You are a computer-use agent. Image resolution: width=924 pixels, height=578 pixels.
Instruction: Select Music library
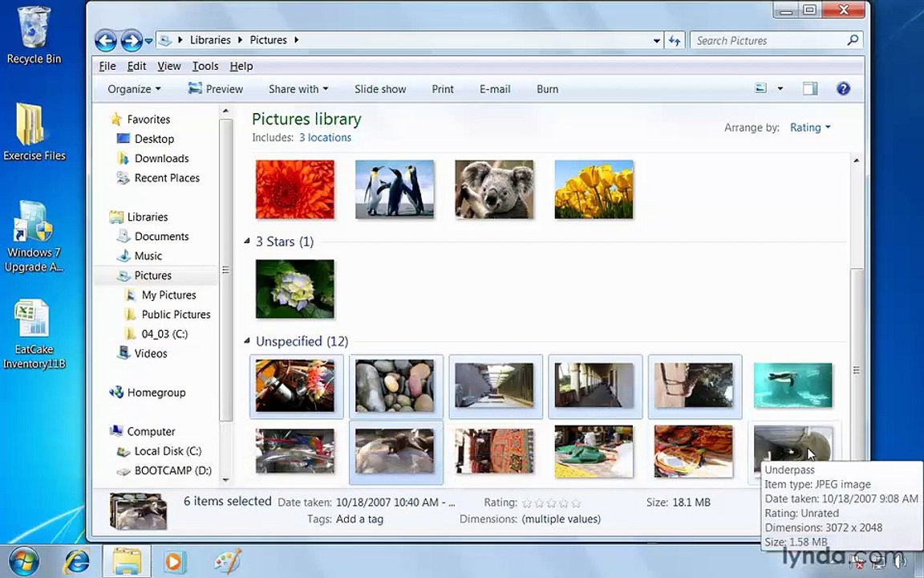tap(148, 255)
